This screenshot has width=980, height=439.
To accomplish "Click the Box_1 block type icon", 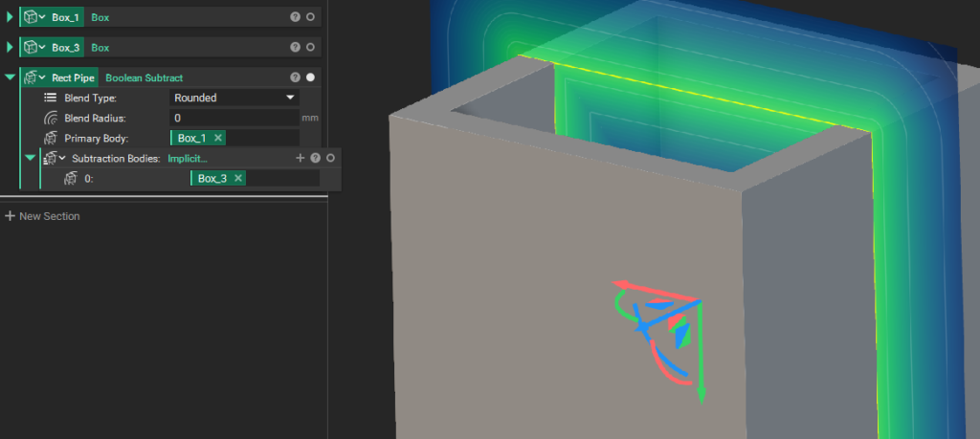I will (x=29, y=17).
